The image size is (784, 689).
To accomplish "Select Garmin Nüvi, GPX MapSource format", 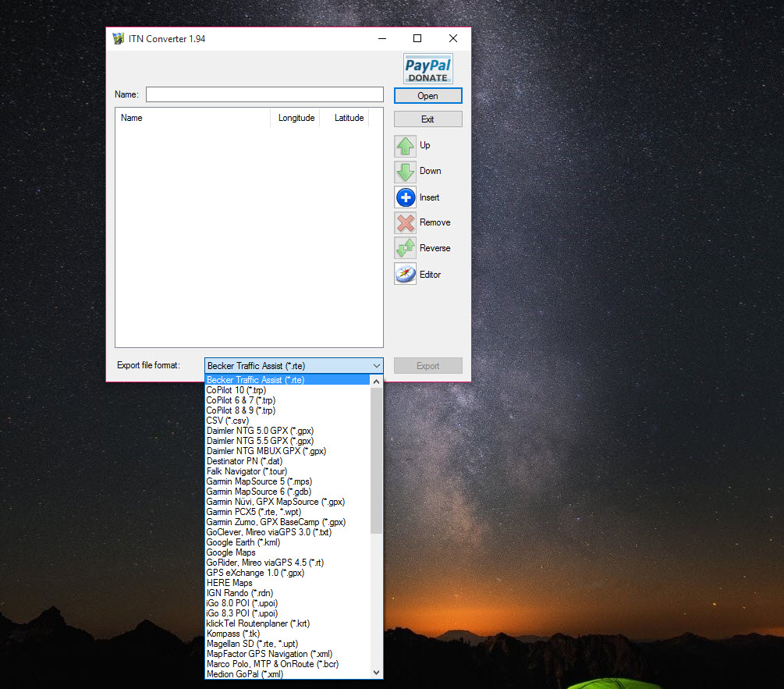I will coord(288,502).
